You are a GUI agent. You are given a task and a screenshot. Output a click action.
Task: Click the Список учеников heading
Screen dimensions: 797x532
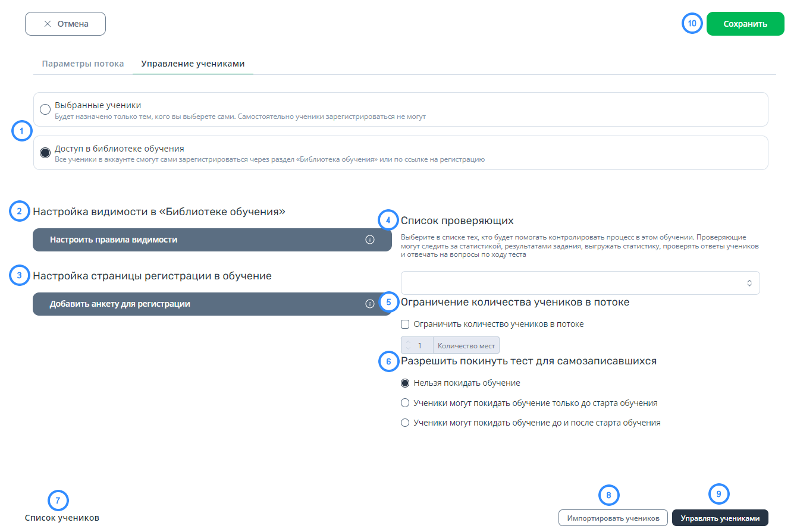[x=62, y=518]
